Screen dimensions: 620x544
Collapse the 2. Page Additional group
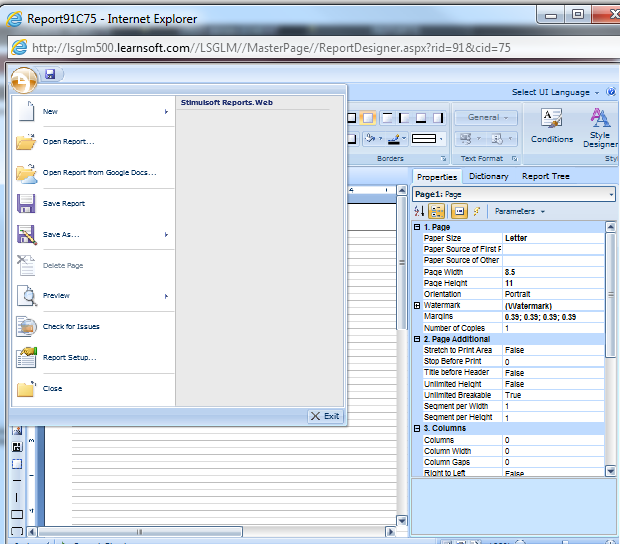click(x=417, y=339)
